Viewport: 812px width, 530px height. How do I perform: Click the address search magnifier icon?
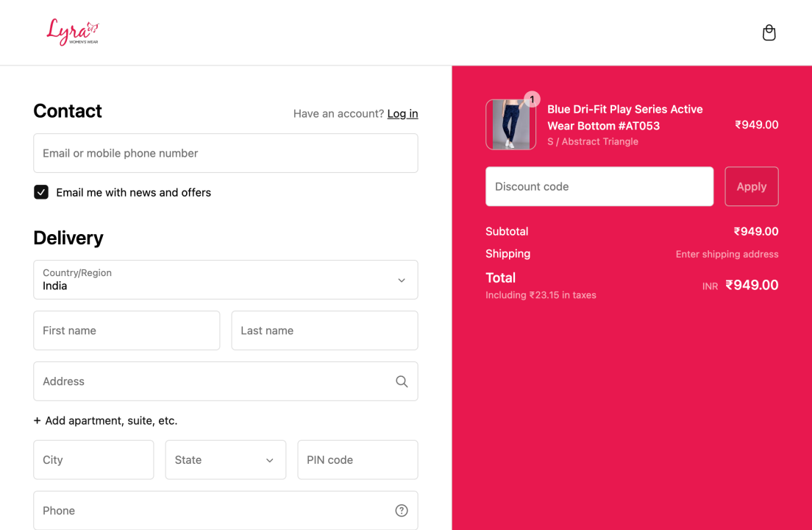[402, 381]
